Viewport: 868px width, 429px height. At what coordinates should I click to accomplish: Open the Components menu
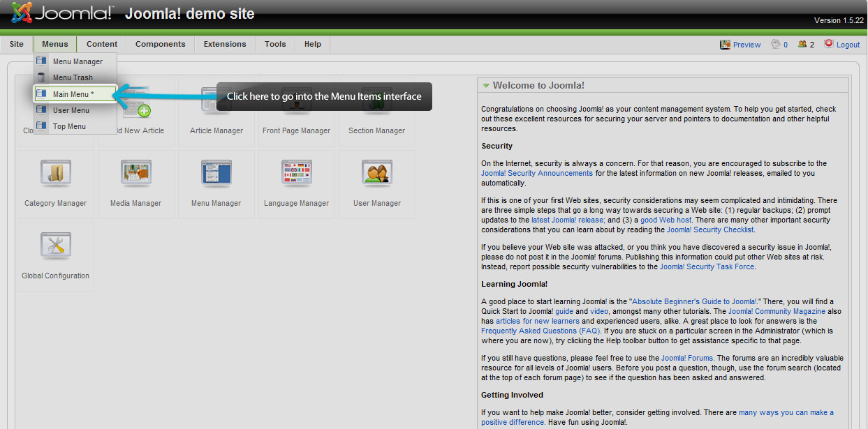click(161, 45)
